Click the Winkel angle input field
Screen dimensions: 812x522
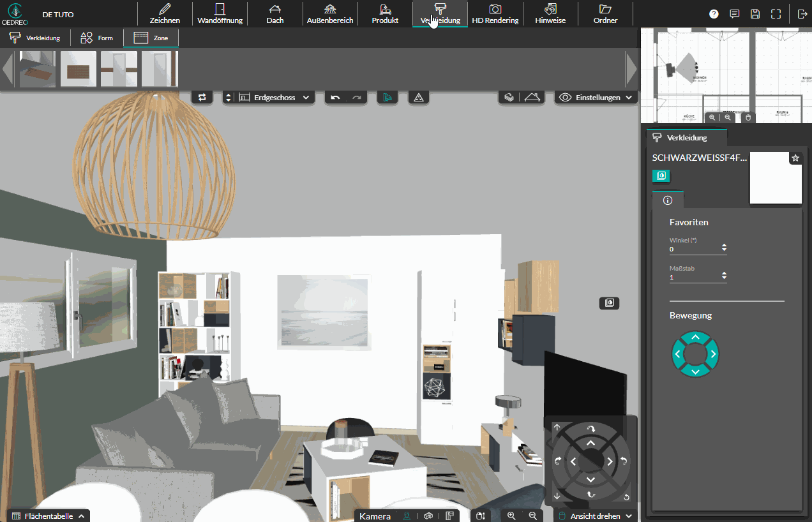pyautogui.click(x=695, y=249)
